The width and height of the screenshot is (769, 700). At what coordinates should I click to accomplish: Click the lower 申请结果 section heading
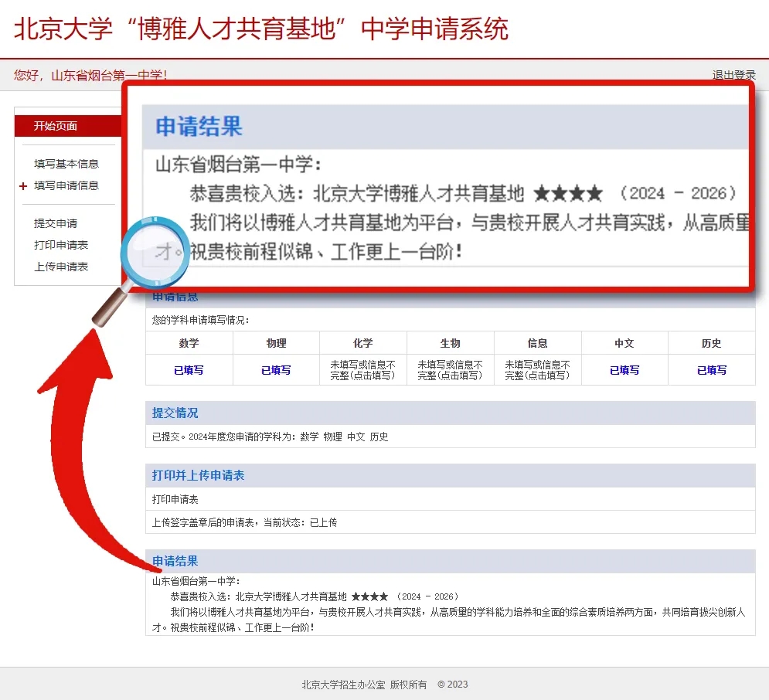pyautogui.click(x=175, y=561)
